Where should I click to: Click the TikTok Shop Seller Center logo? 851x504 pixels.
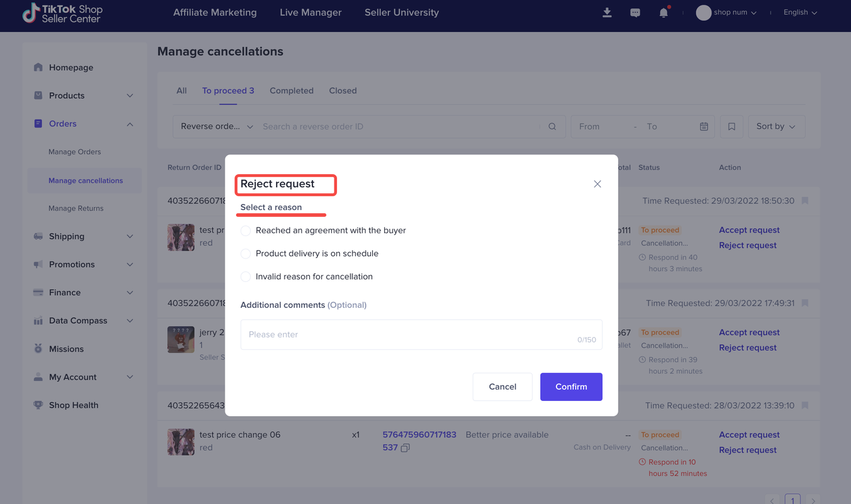pos(62,13)
